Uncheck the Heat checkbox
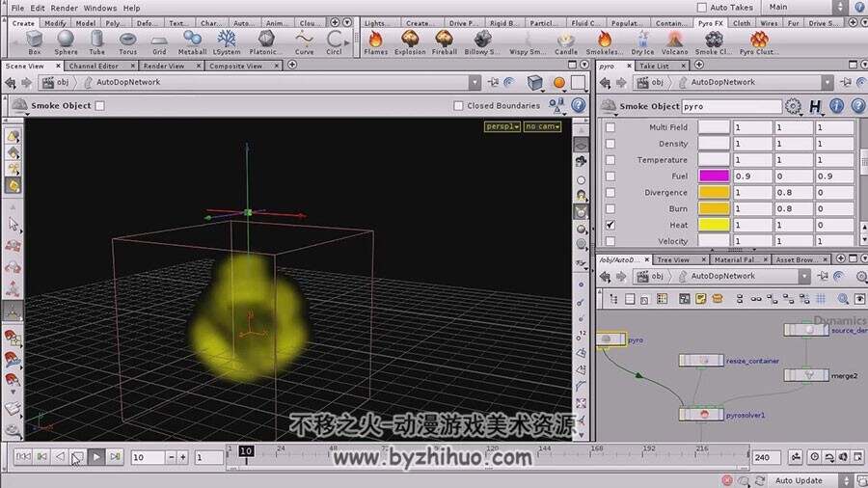This screenshot has width=868, height=488. click(x=610, y=225)
